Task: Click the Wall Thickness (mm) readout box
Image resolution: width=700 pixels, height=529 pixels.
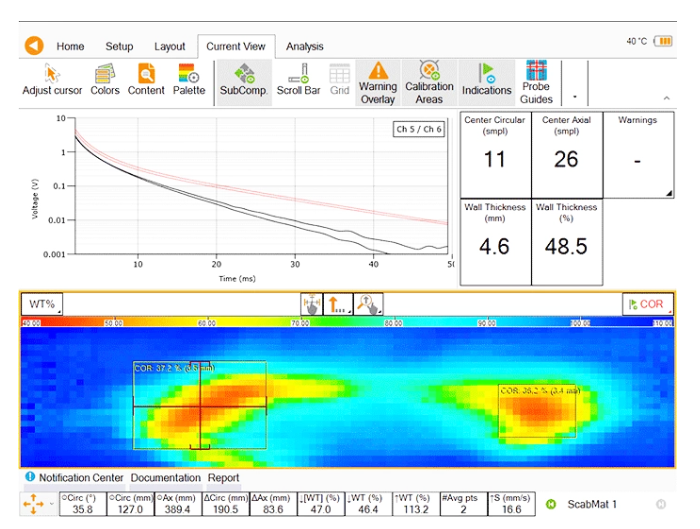Action: point(495,240)
